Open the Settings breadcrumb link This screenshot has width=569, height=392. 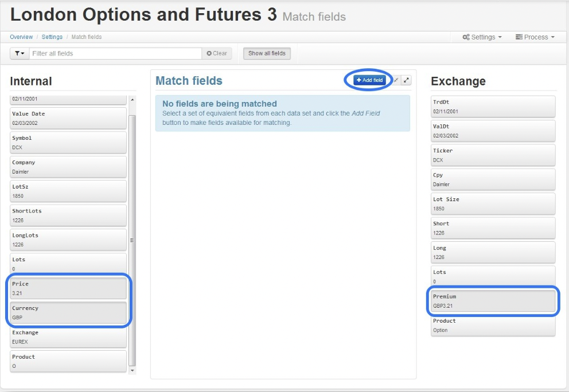coord(52,37)
